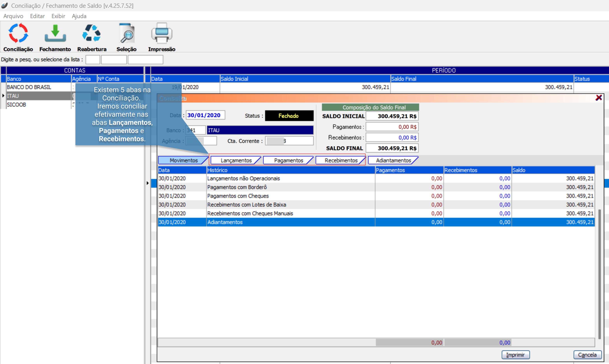
Task: Open the Recebimentos tab
Action: click(x=341, y=160)
